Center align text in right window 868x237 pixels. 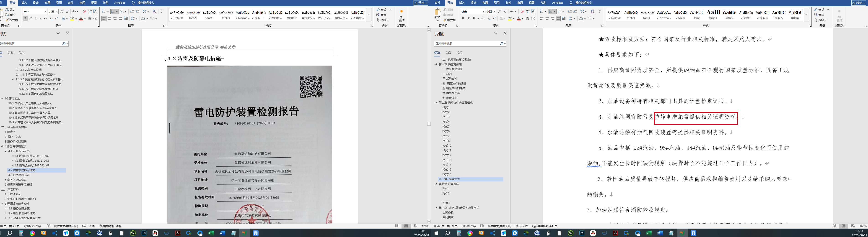pyautogui.click(x=547, y=18)
